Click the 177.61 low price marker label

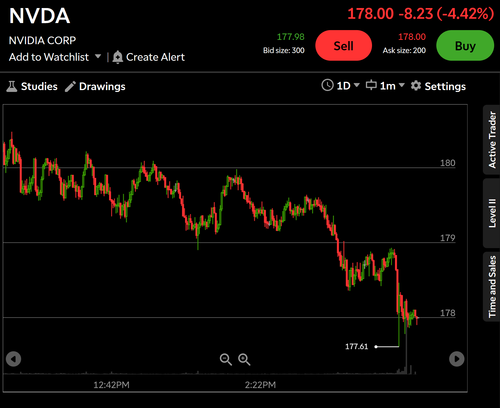point(356,346)
